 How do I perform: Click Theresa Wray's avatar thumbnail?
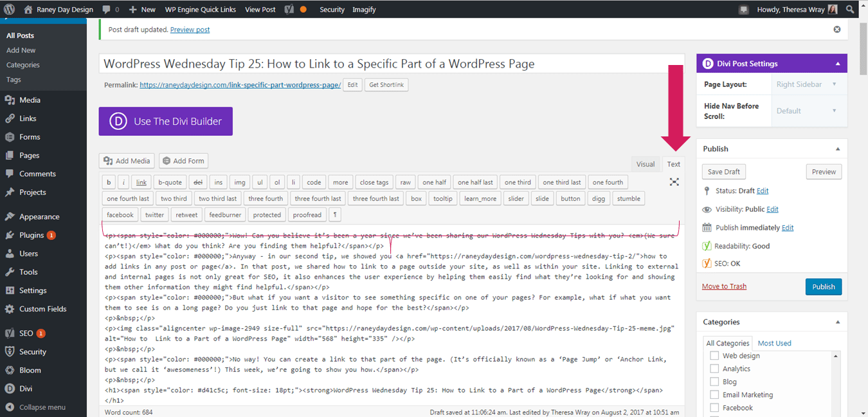pos(833,9)
